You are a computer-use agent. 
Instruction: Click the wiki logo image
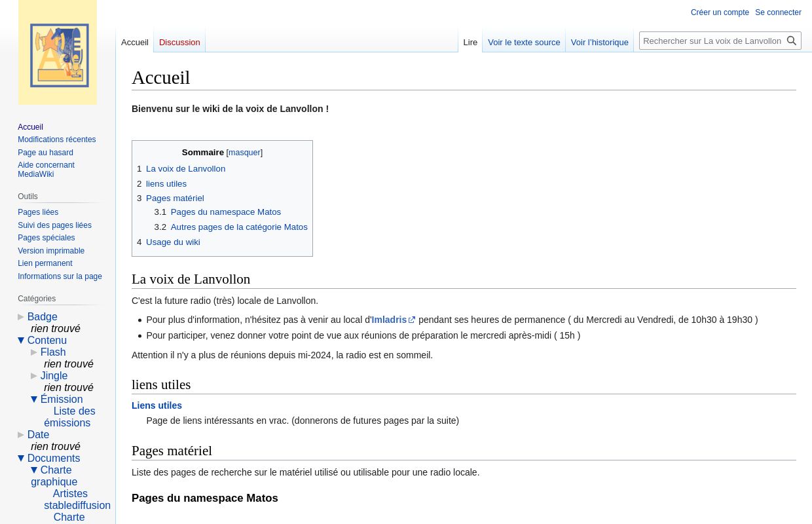tap(58, 54)
